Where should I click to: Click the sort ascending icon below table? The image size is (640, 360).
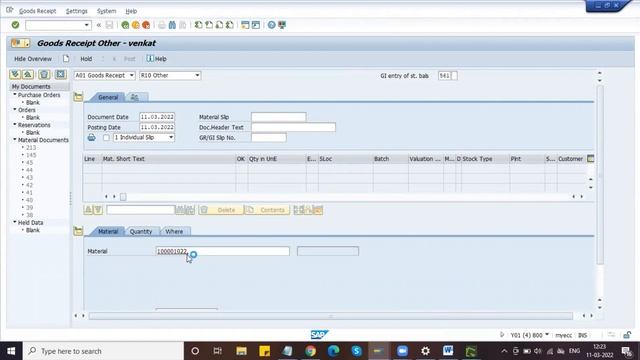pos(88,210)
